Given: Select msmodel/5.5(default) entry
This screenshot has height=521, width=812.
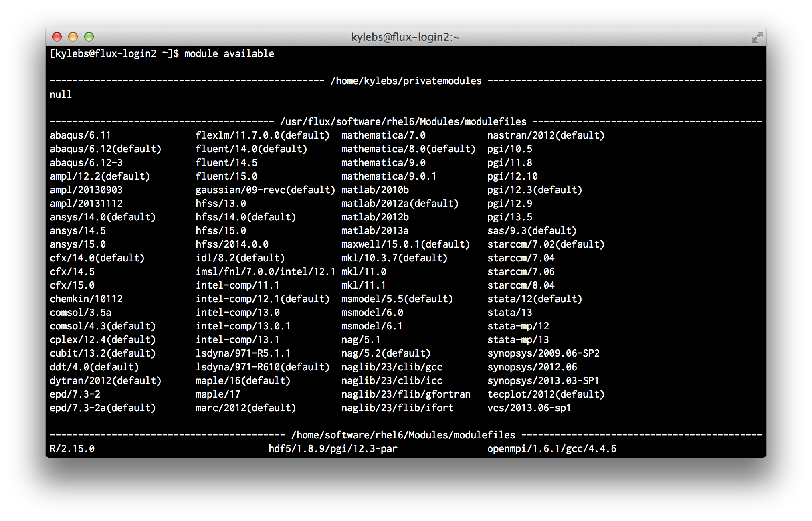Looking at the screenshot, I should [397, 299].
